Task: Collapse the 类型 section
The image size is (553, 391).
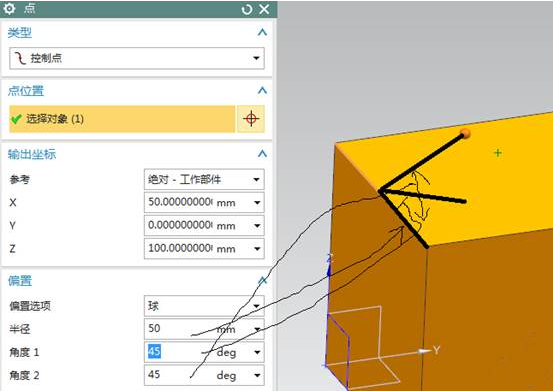Action: point(262,32)
